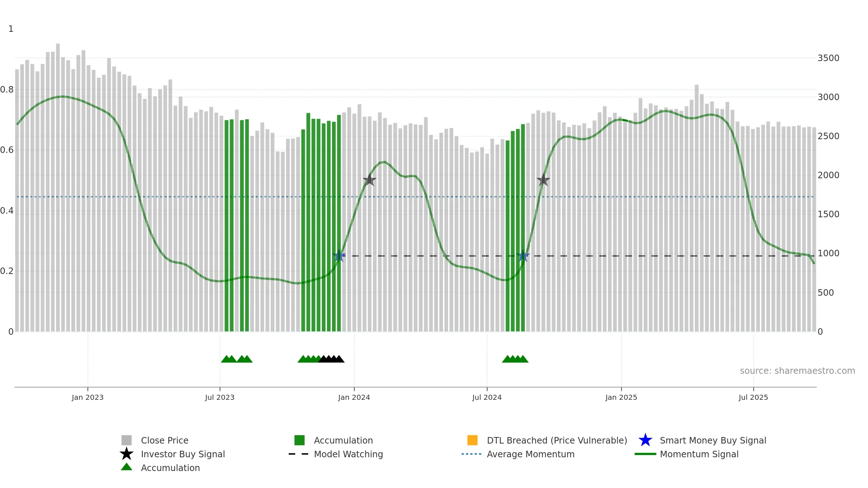Click the green accumulation triangles after Jul 2023
The width and height of the screenshot is (868, 488).
click(x=237, y=359)
